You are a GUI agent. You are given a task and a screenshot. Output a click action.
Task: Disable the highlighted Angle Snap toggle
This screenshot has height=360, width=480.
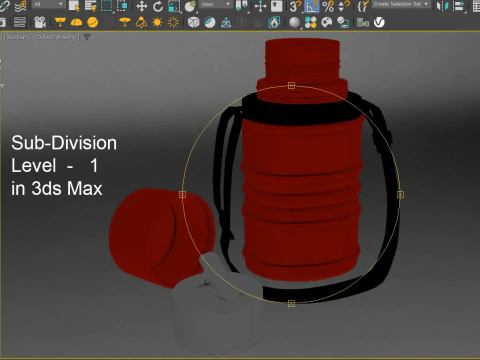312,6
